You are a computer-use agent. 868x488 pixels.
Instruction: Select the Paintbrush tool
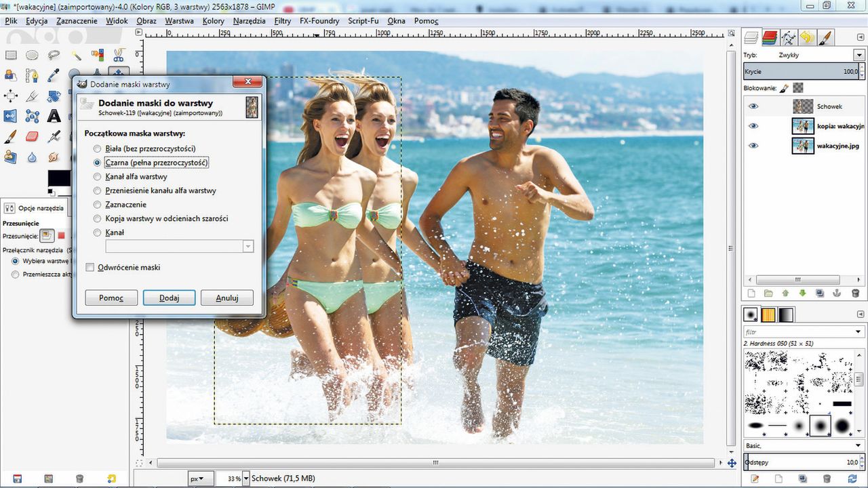coord(10,136)
